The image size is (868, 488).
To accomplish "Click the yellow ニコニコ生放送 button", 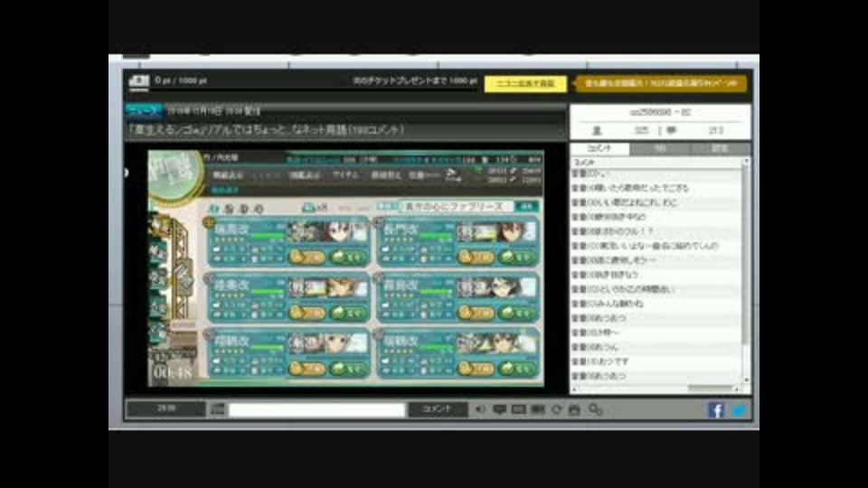I will pos(525,84).
